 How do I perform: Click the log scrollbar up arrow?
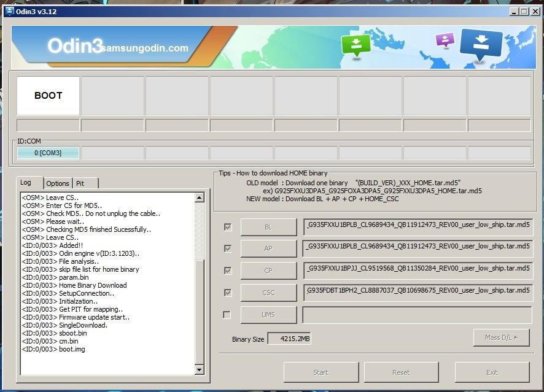[200, 198]
